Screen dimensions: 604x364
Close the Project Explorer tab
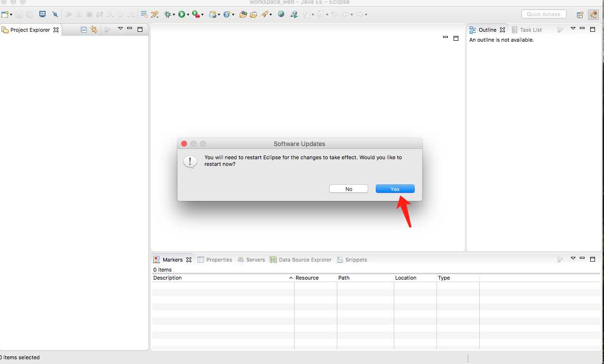pyautogui.click(x=56, y=30)
